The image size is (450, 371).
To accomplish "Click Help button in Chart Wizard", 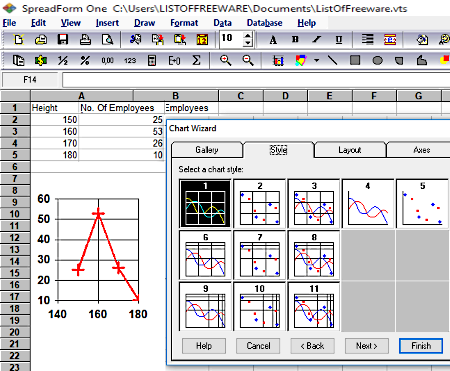I will click(x=204, y=346).
